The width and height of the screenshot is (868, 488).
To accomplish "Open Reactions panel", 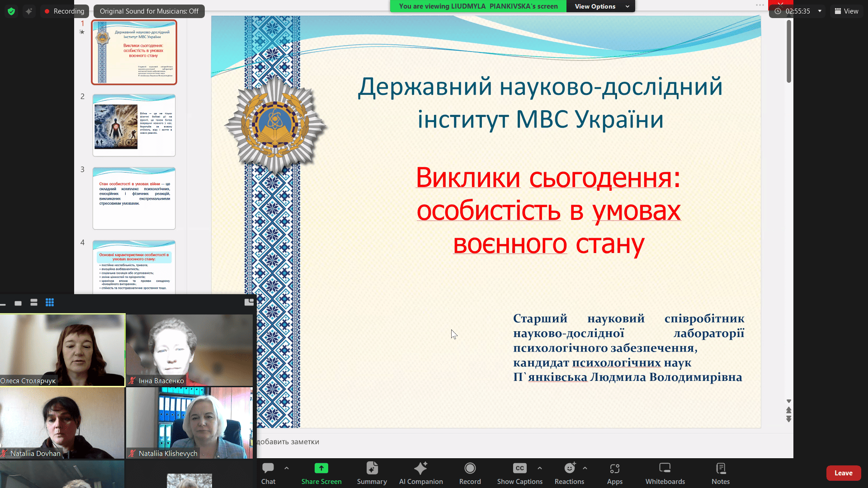I will coord(569,473).
